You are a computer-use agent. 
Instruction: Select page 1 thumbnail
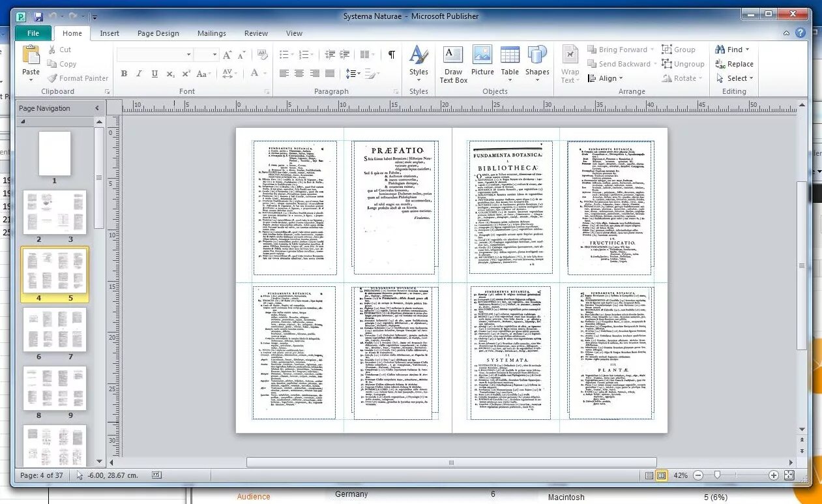tap(54, 154)
